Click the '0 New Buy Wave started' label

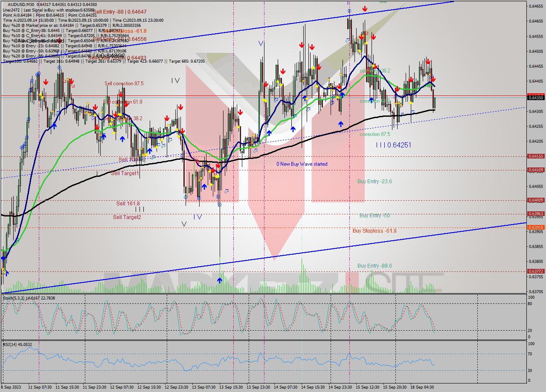click(302, 164)
